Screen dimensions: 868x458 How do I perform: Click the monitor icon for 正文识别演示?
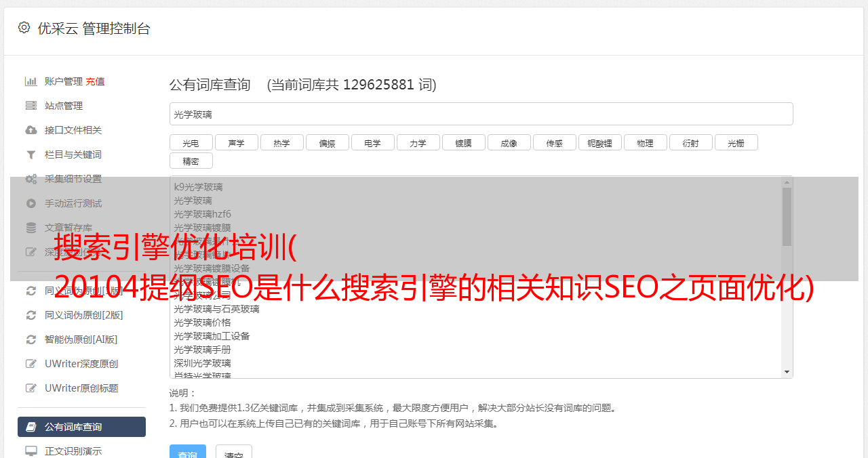click(31, 451)
